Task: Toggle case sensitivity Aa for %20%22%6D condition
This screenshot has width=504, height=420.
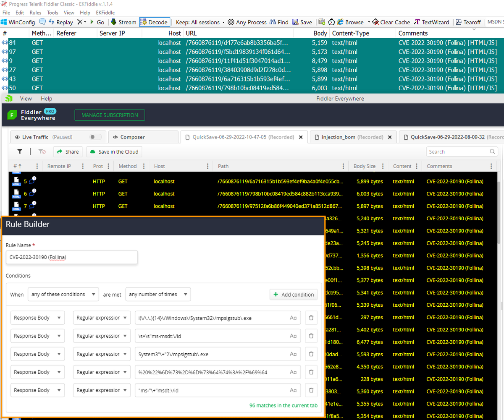Action: point(293,372)
